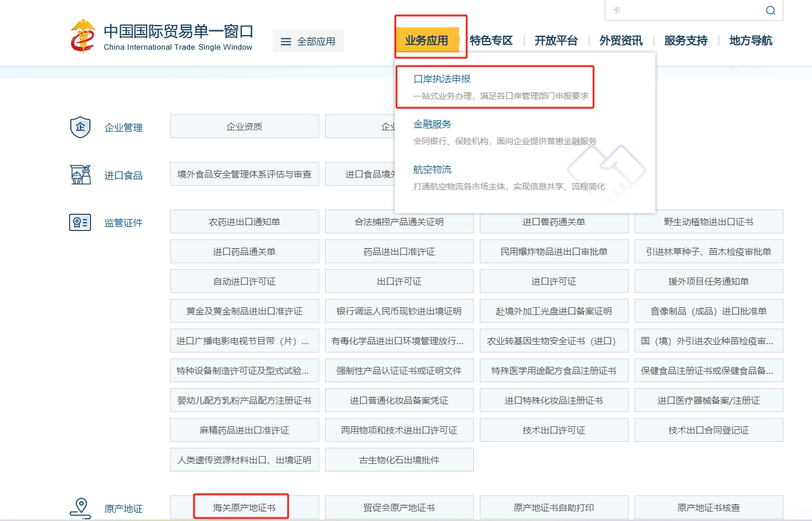Expand the 业务应用 navigation menu
The height and width of the screenshot is (521, 812).
(x=426, y=40)
